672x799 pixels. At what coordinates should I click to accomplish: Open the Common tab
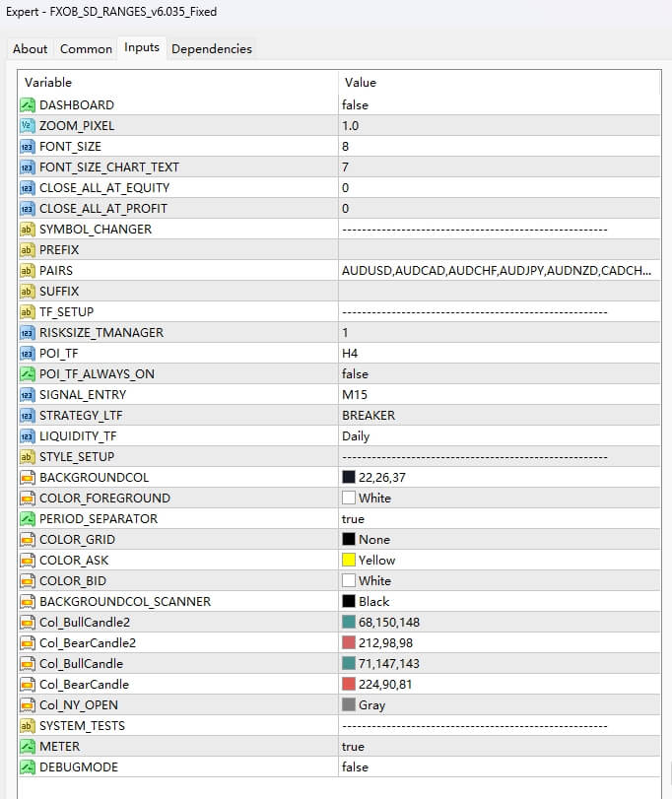click(x=86, y=48)
